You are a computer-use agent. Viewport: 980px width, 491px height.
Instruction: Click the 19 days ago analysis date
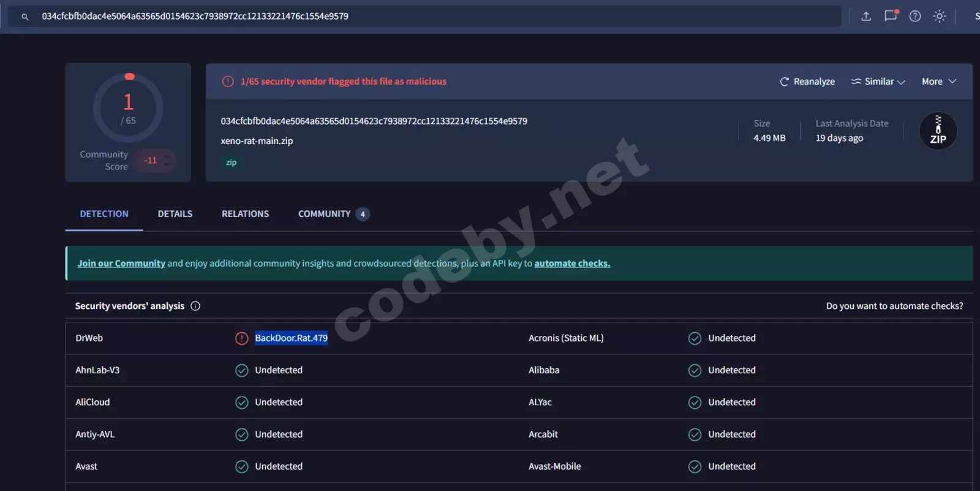click(x=839, y=138)
